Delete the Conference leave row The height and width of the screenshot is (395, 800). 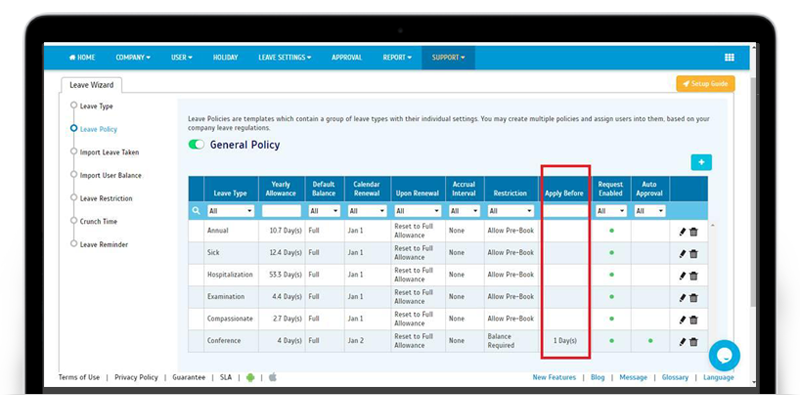(x=693, y=341)
